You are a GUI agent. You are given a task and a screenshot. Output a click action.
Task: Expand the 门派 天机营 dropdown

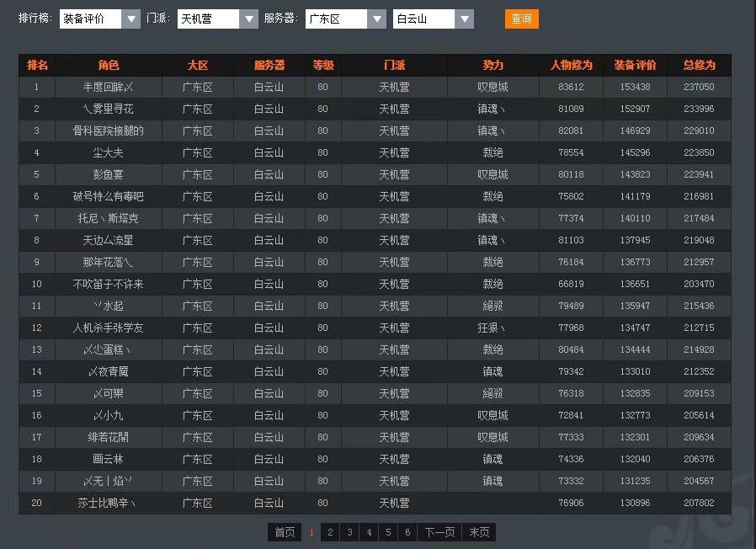tap(217, 19)
